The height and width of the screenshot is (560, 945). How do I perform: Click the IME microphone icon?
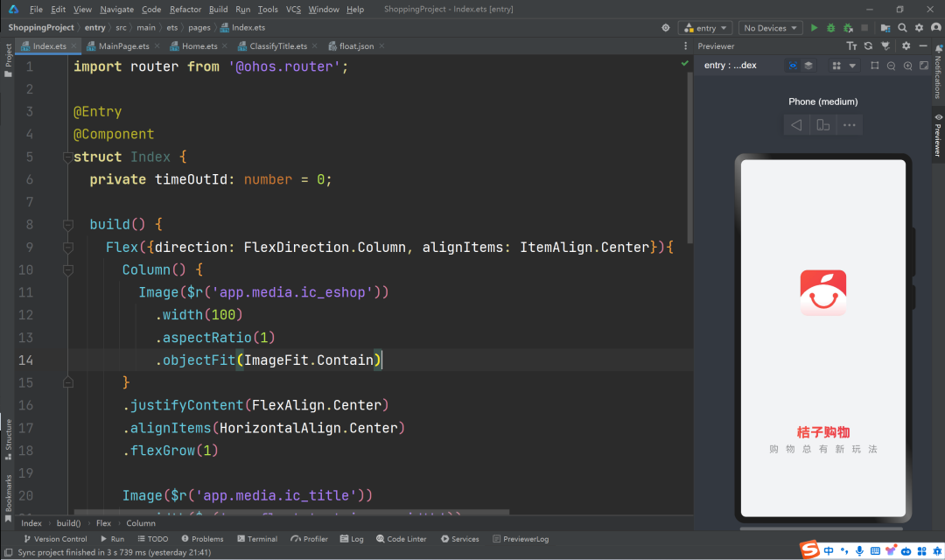[x=859, y=551]
